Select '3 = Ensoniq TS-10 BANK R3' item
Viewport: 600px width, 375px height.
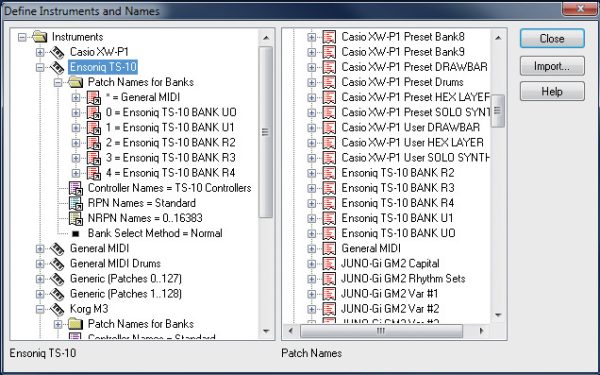(x=171, y=158)
